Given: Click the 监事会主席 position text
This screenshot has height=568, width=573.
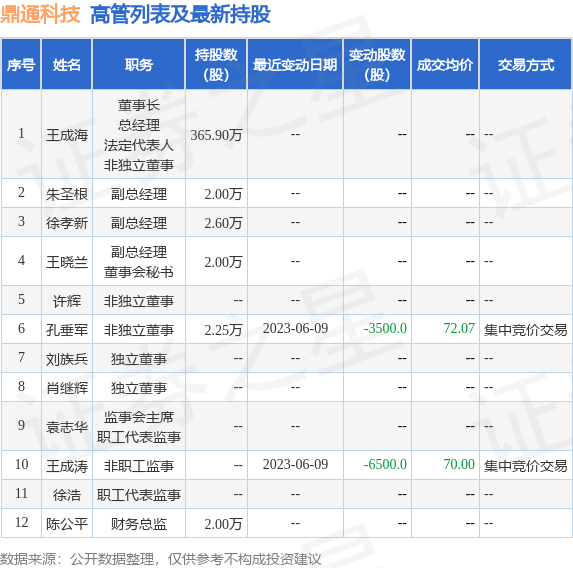Looking at the screenshot, I should [139, 417].
